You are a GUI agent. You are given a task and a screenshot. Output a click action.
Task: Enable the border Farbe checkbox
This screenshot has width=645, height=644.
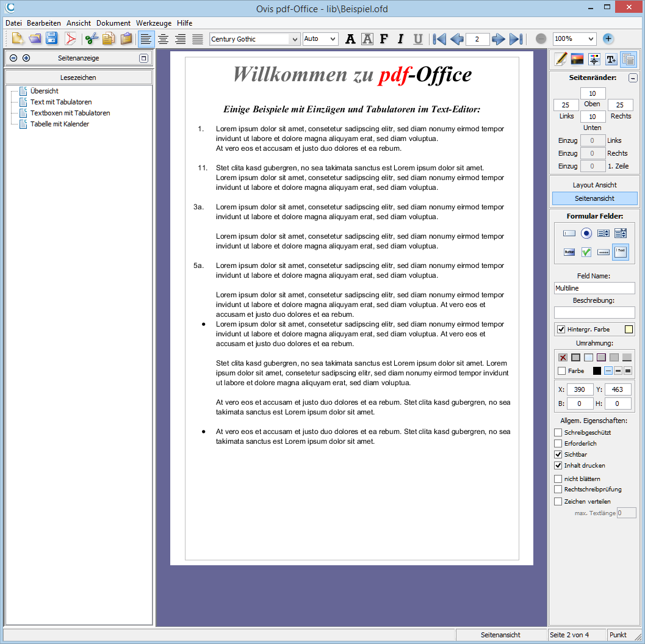pyautogui.click(x=561, y=371)
